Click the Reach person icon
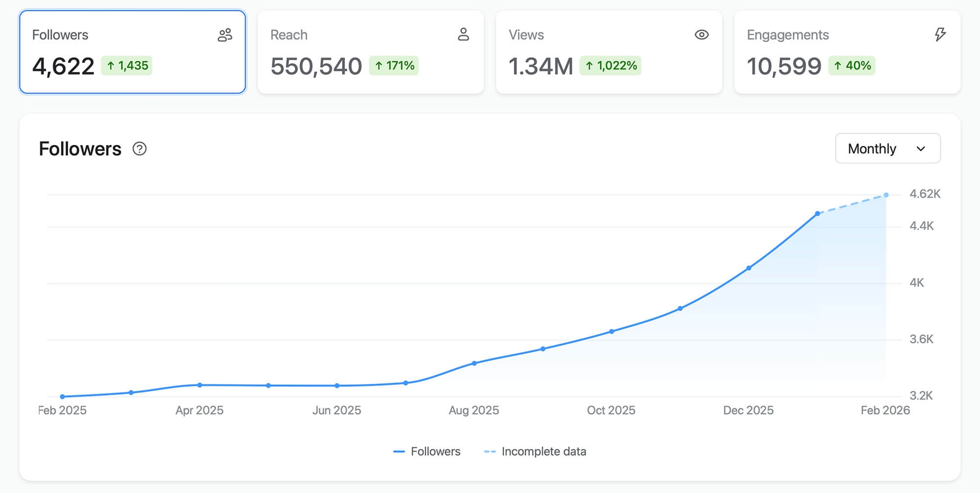980x493 pixels. click(463, 35)
